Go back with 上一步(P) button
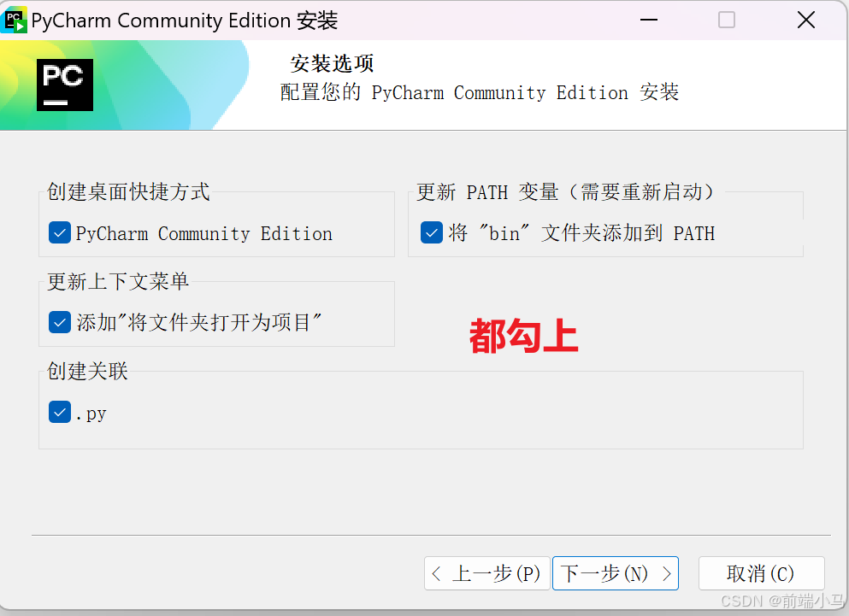The width and height of the screenshot is (849, 616). (x=487, y=573)
